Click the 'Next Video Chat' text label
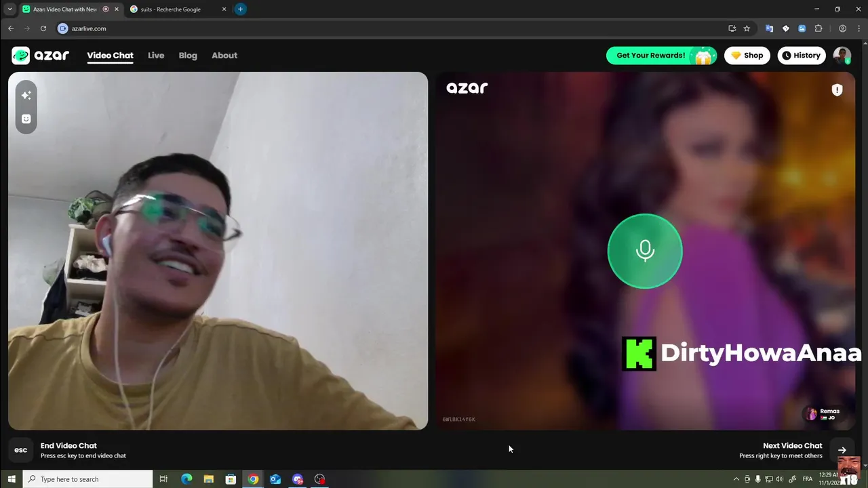 tap(792, 445)
